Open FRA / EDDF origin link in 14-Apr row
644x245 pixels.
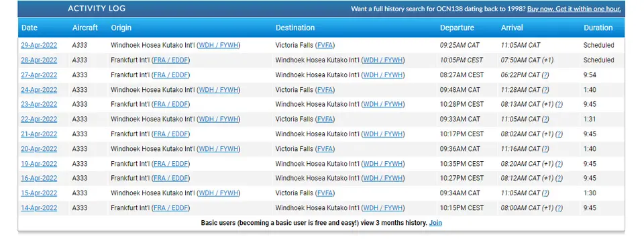pos(171,208)
